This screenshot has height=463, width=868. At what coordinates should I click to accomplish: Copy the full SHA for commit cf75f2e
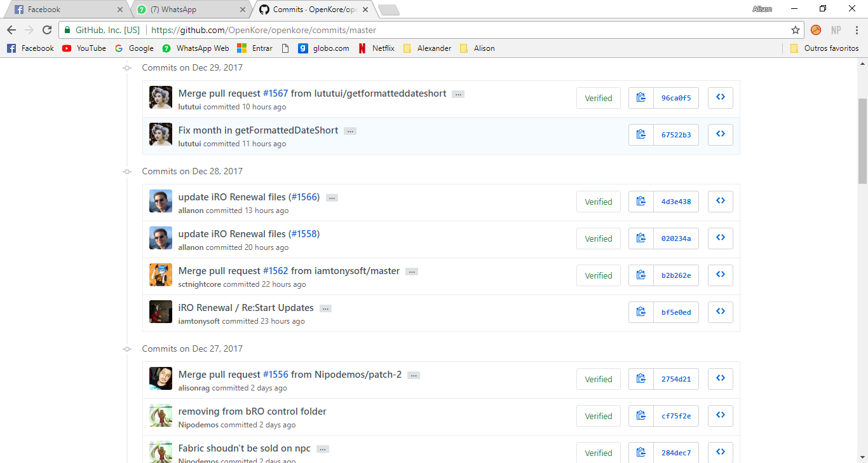(x=641, y=416)
